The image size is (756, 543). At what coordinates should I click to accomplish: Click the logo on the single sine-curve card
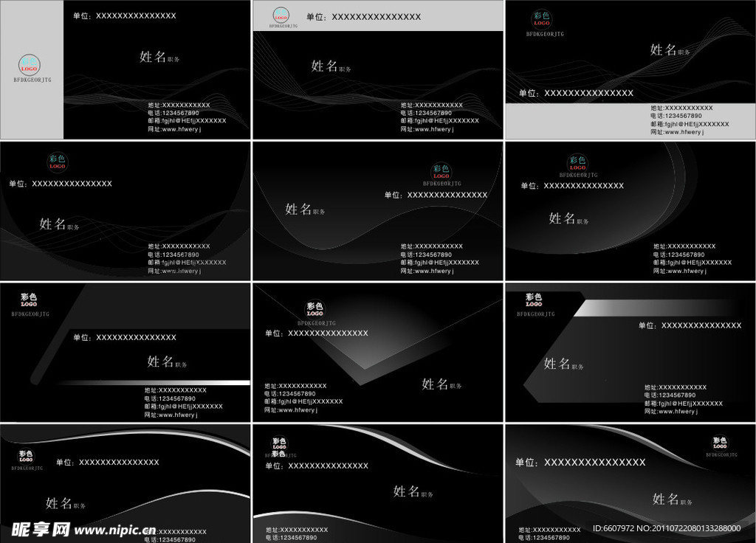(441, 171)
